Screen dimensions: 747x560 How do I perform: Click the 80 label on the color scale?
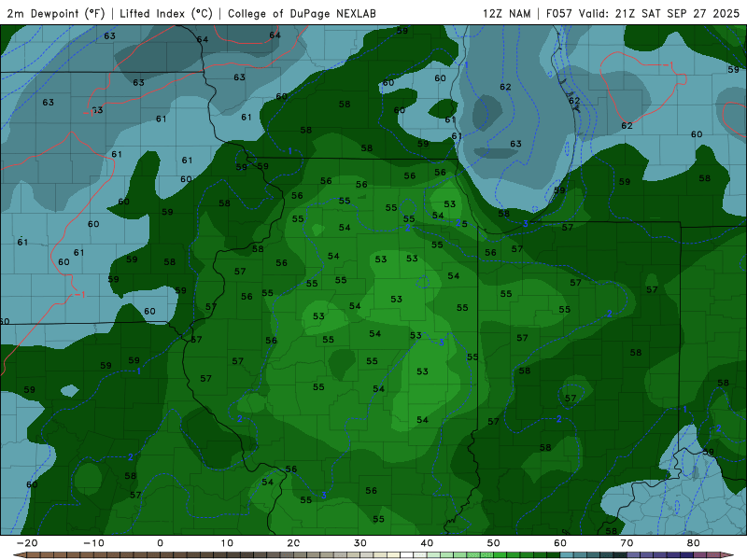tap(694, 543)
